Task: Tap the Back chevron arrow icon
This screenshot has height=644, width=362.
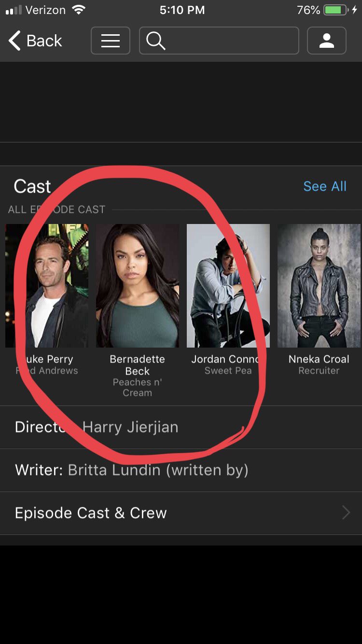Action: tap(14, 41)
